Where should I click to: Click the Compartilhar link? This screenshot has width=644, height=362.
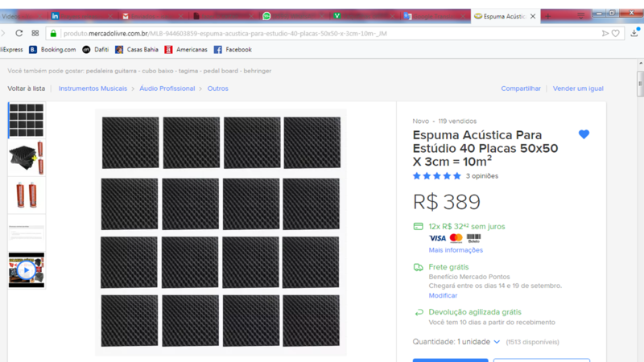(520, 88)
